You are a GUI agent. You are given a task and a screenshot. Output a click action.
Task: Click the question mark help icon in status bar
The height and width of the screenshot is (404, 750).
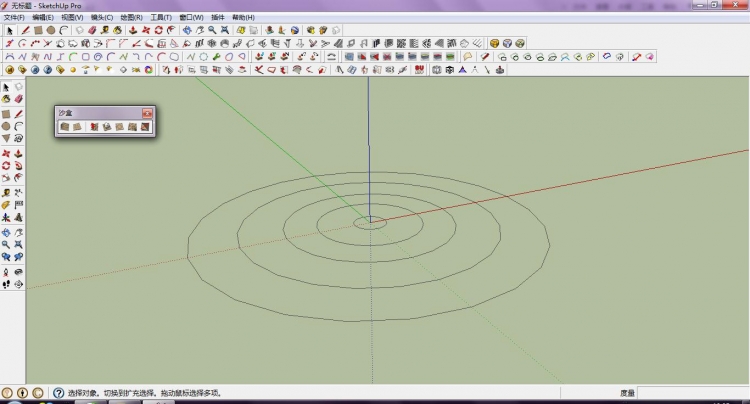tap(58, 393)
